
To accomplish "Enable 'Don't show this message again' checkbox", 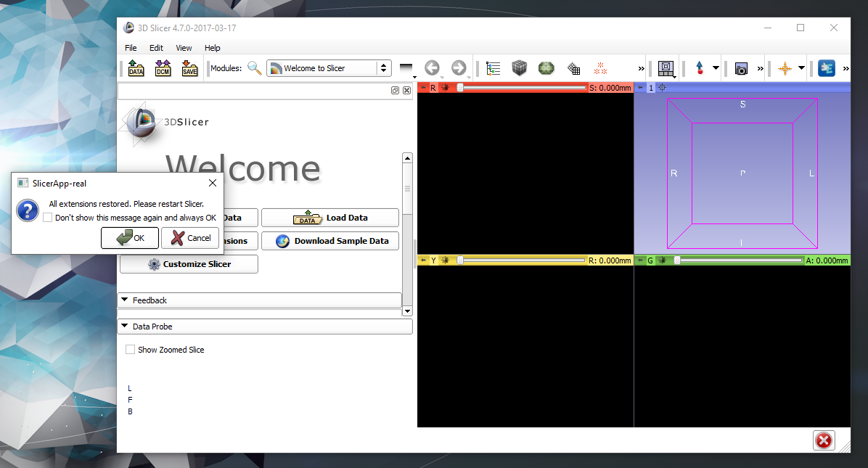I will [48, 218].
